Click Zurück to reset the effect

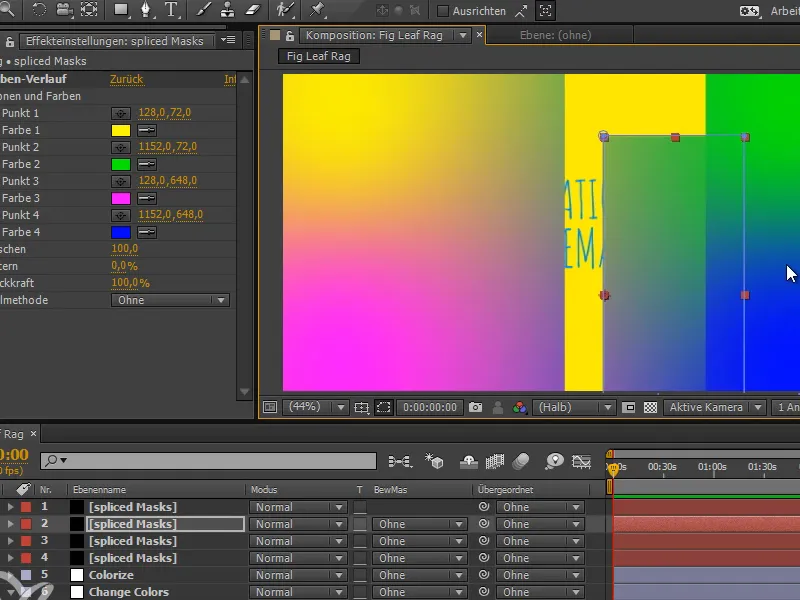coord(127,79)
